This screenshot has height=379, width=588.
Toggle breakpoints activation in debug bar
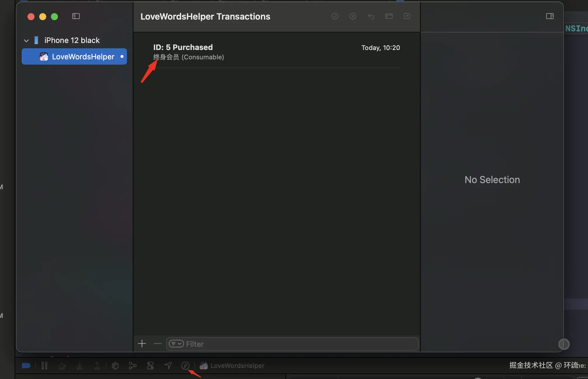26,366
